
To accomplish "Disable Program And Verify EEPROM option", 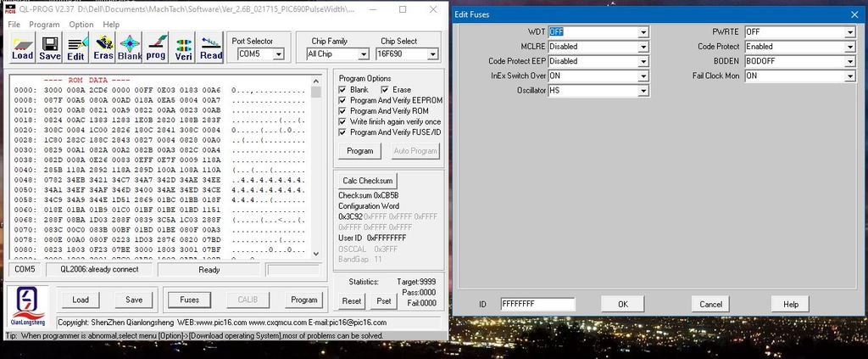I will click(x=342, y=100).
